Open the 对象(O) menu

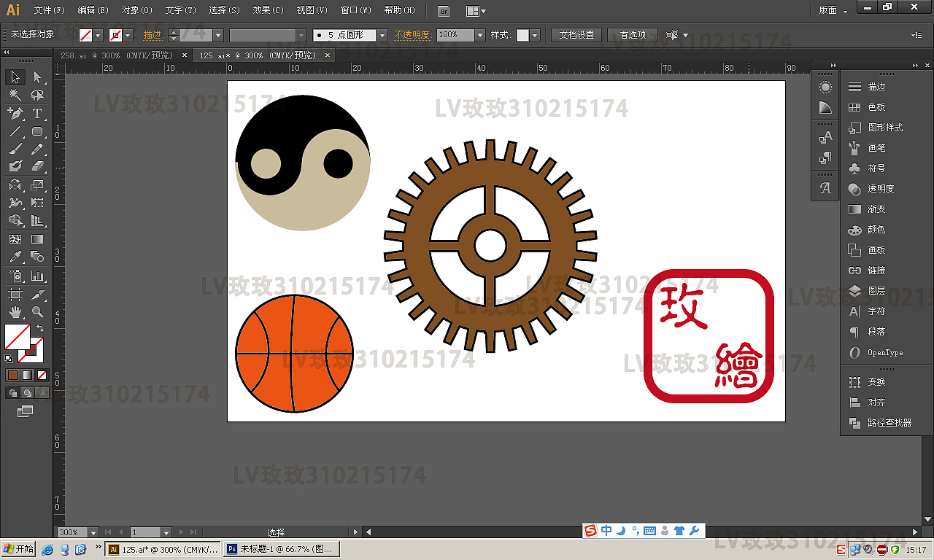click(x=137, y=10)
